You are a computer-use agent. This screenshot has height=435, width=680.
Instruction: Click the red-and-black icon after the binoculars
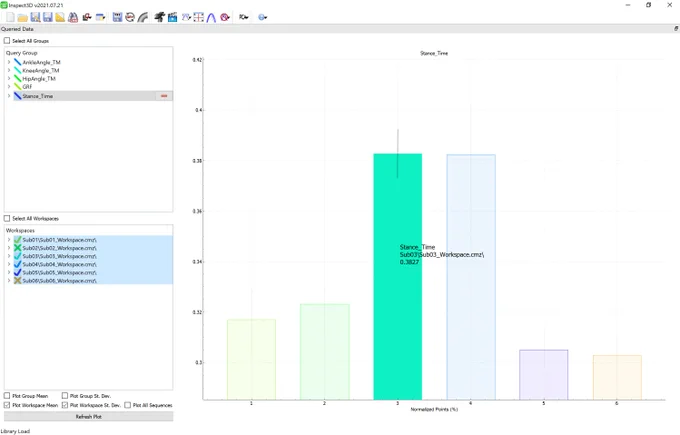coord(87,17)
